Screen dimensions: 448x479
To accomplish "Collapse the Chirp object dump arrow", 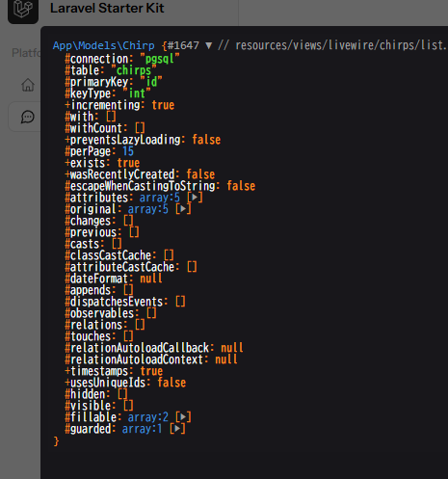I will [209, 45].
